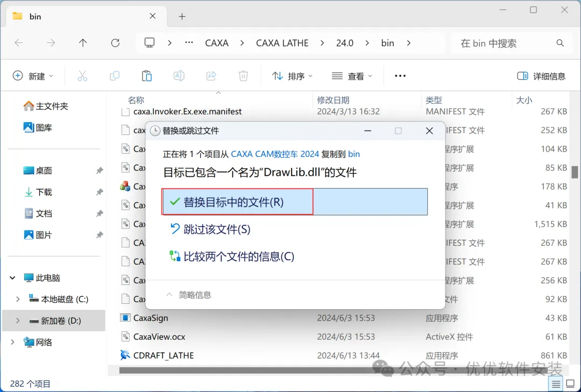Click bin in the breadcrumb path
Image resolution: width=581 pixels, height=392 pixels.
(387, 43)
